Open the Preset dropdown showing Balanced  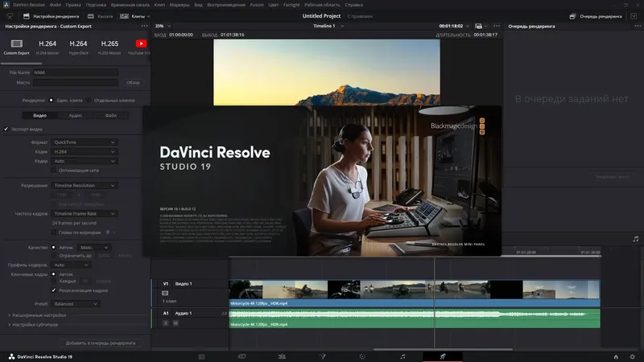tap(76, 304)
